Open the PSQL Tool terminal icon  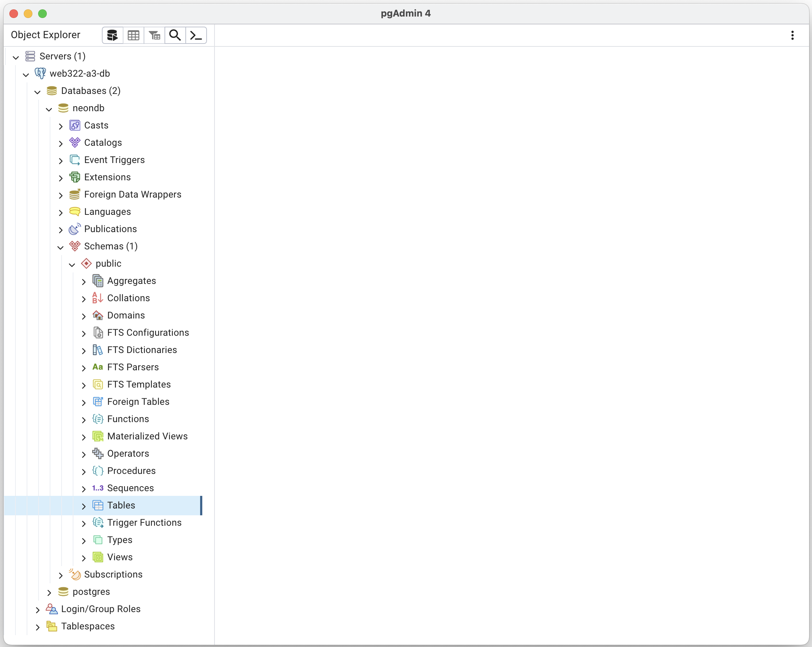pos(196,35)
